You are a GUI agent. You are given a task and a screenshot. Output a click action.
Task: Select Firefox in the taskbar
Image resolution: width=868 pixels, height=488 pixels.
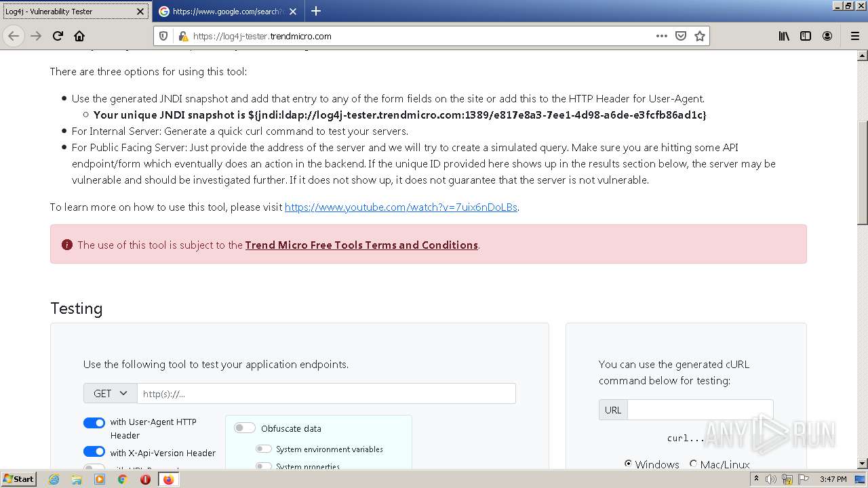pyautogui.click(x=168, y=479)
